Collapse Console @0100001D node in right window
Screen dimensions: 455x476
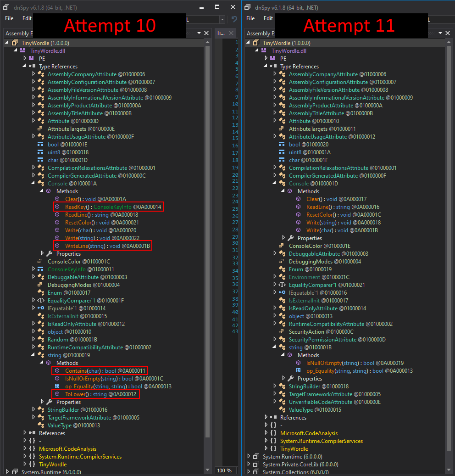tap(274, 183)
